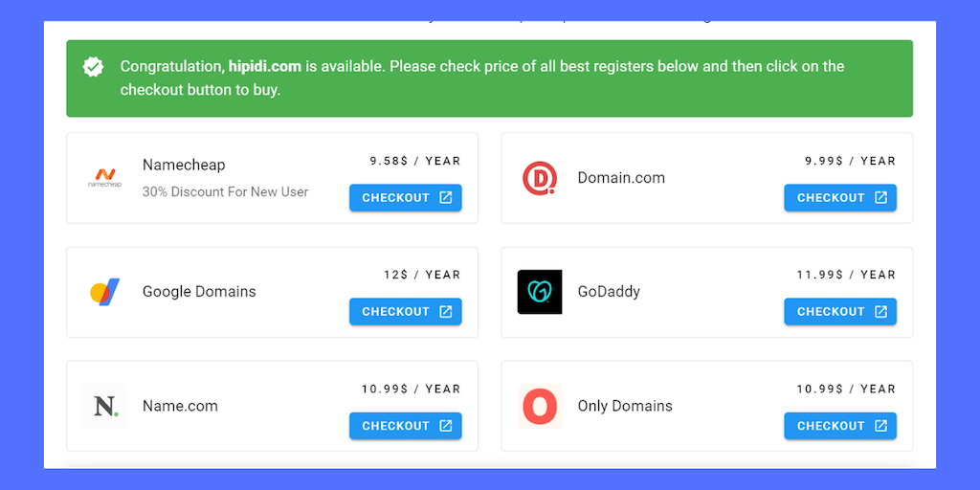This screenshot has width=980, height=490.
Task: Go to Only Domains checkout
Action: pyautogui.click(x=839, y=426)
